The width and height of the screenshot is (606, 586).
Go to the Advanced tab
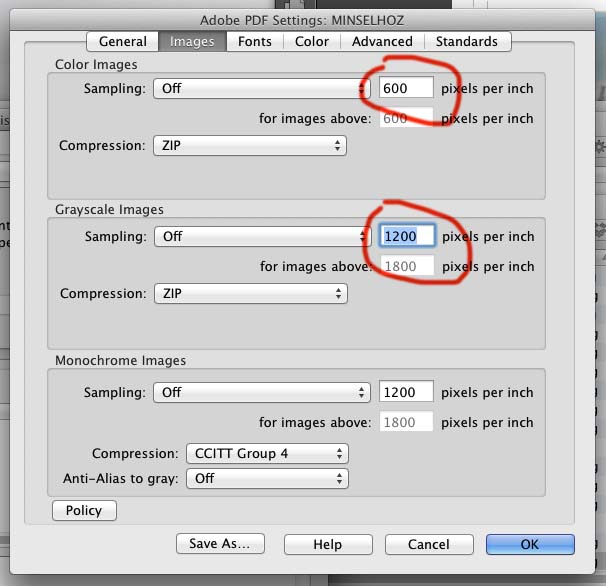pos(382,41)
